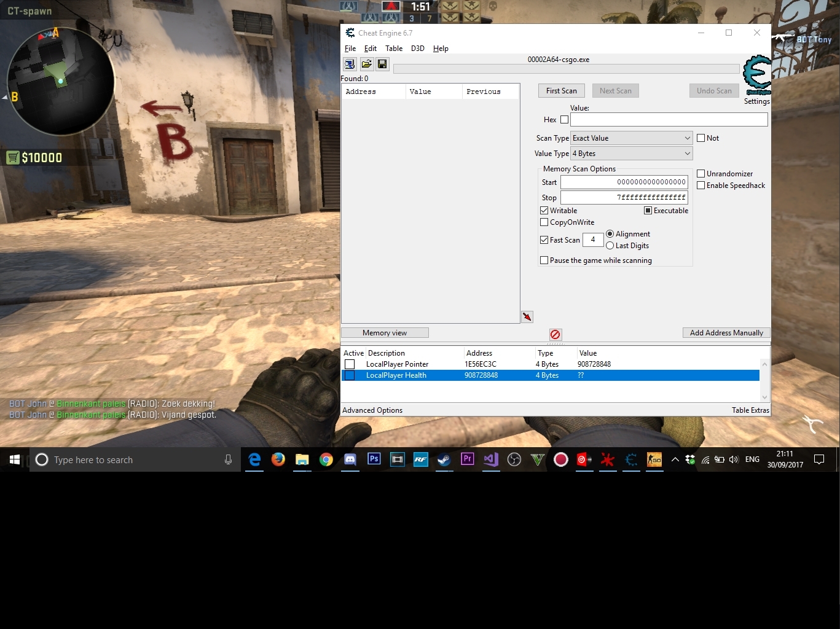Open the D3D menu
Screen dimensions: 840x629
pos(418,49)
